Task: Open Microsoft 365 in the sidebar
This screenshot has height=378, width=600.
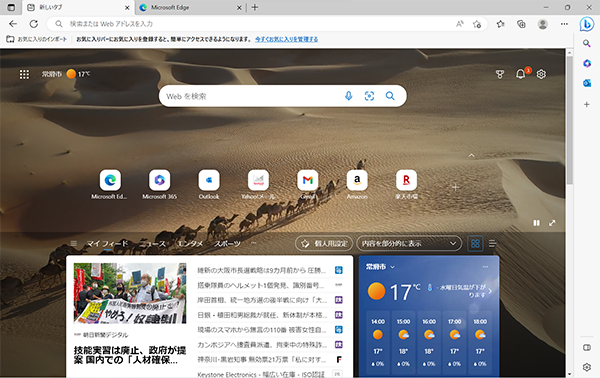Action: click(587, 63)
